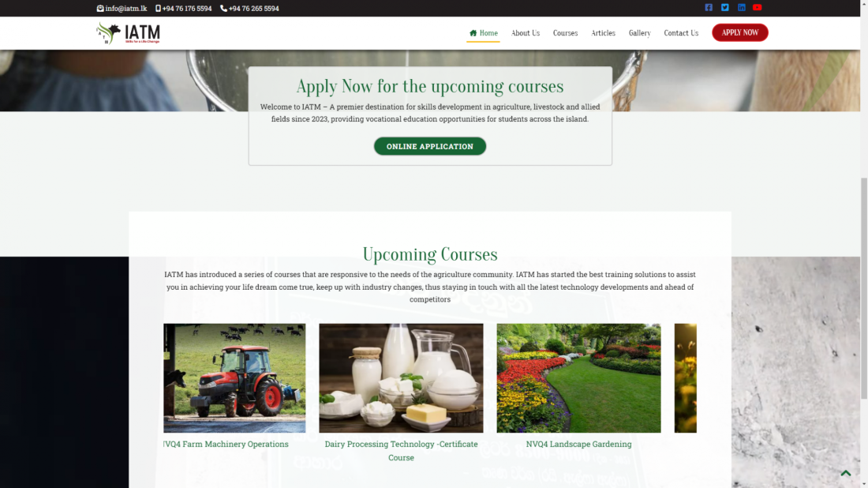Open the Courses menu item
The height and width of the screenshot is (488, 868).
(565, 33)
